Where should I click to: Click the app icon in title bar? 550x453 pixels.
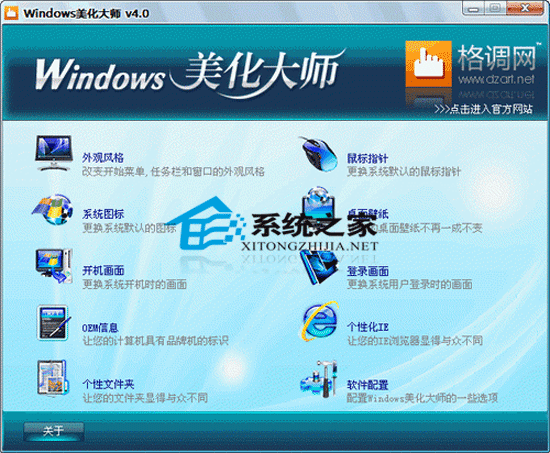(x=11, y=13)
